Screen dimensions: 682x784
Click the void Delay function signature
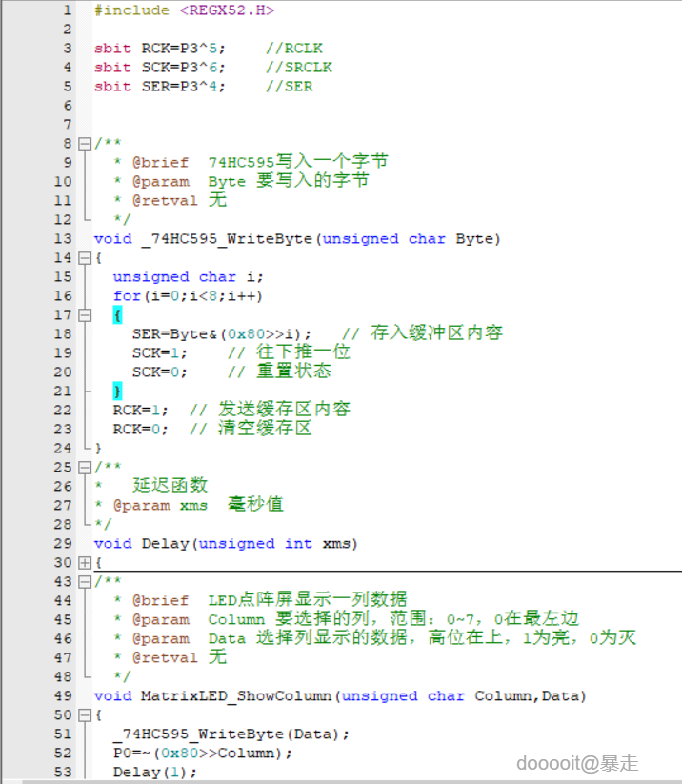(226, 544)
